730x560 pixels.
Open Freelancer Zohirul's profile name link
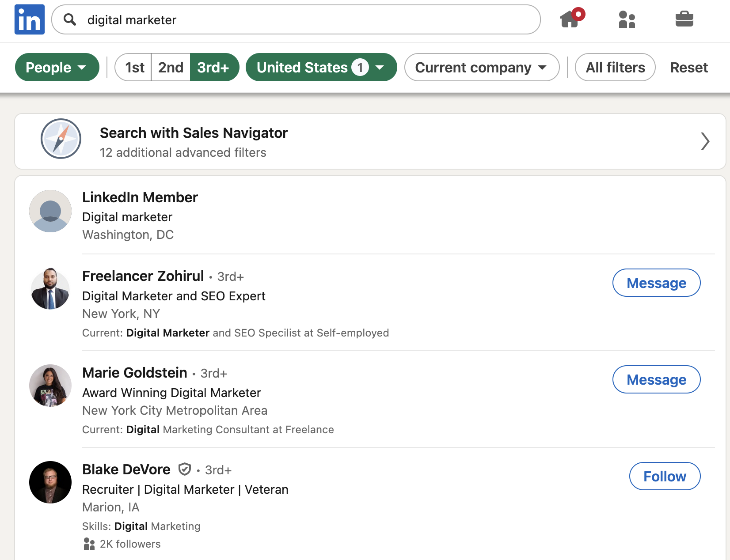[x=143, y=276]
